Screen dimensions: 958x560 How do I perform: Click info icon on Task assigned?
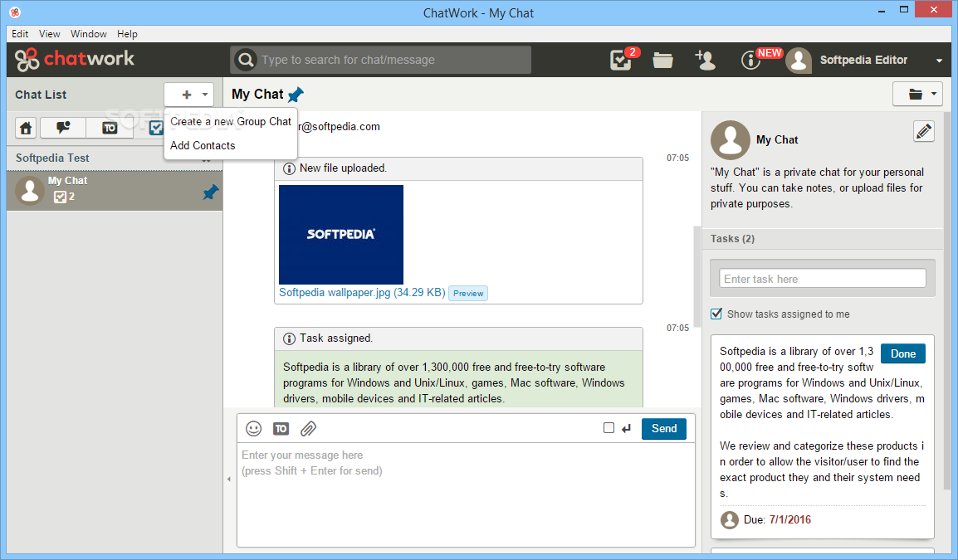pyautogui.click(x=289, y=338)
